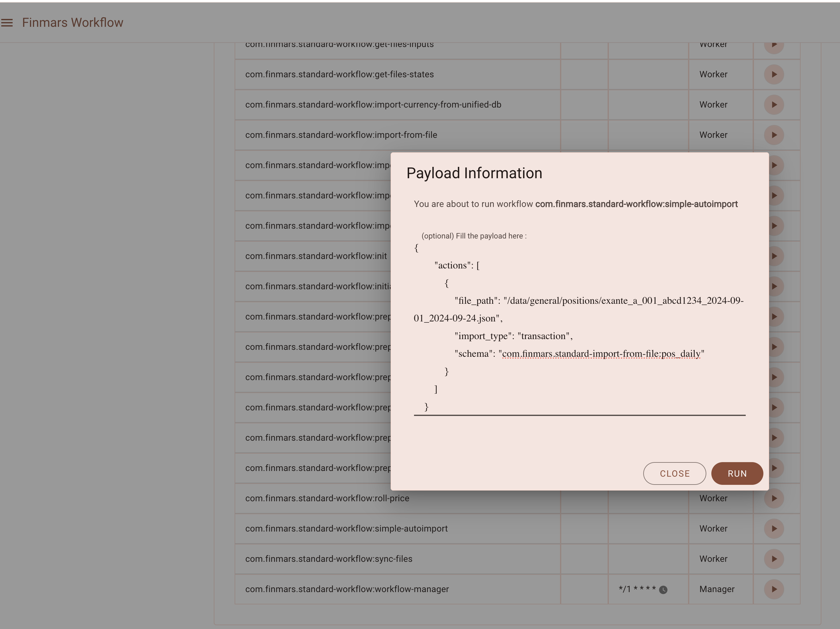Screen dimensions: 840x629
Task: Select the roll-price workflow name
Action: [x=327, y=498]
